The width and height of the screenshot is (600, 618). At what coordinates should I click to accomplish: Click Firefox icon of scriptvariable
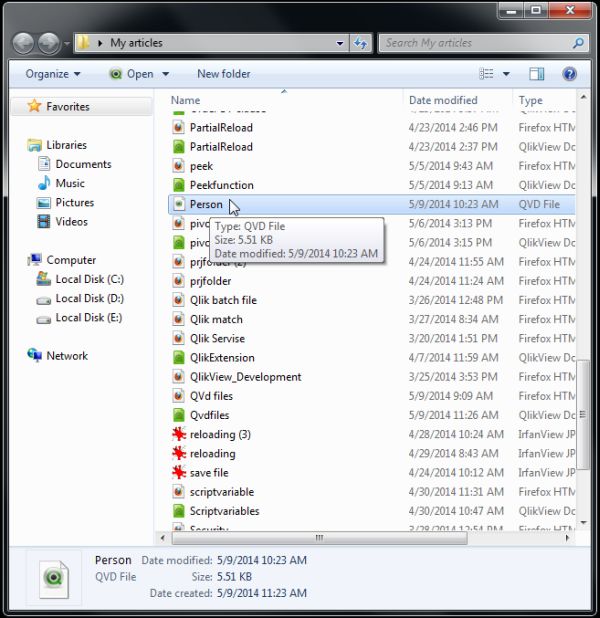pyautogui.click(x=179, y=492)
